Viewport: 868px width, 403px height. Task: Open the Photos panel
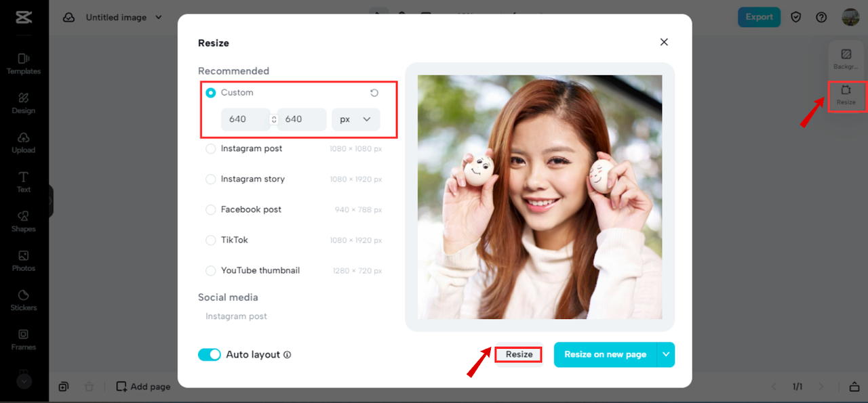coord(24,260)
